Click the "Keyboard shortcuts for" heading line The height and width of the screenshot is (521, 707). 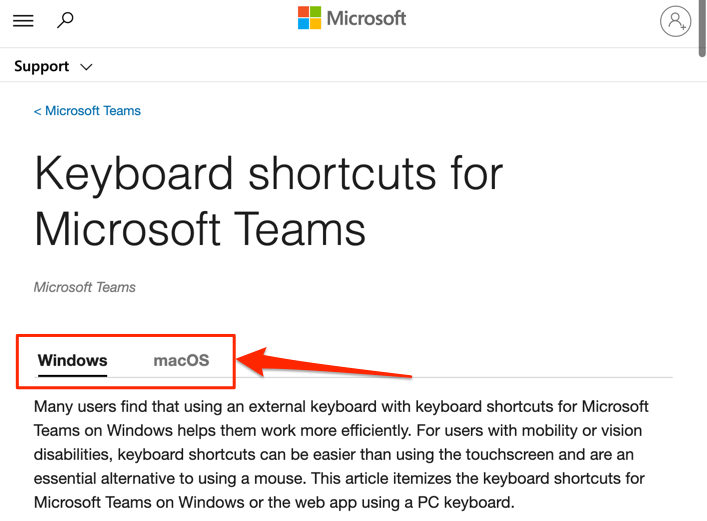268,174
